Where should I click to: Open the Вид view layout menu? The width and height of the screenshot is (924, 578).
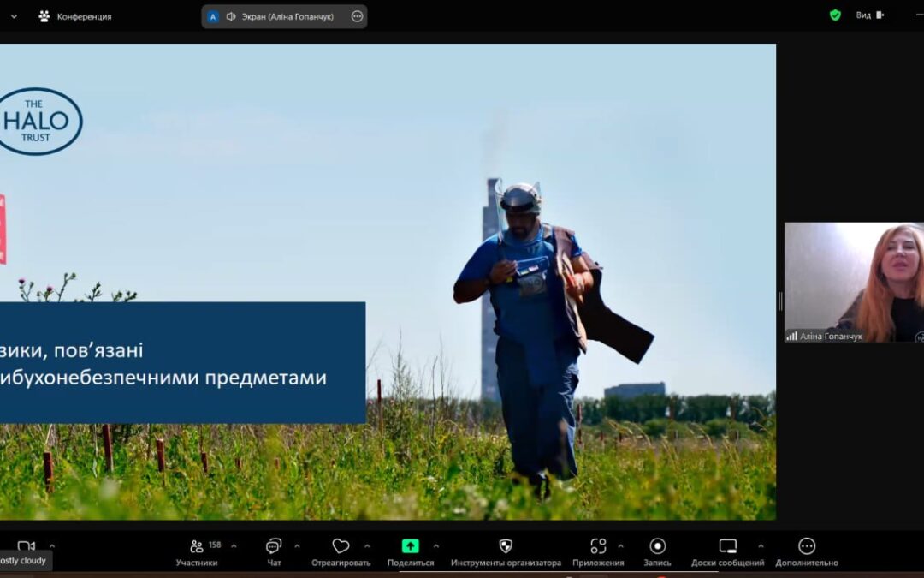pyautogui.click(x=869, y=15)
